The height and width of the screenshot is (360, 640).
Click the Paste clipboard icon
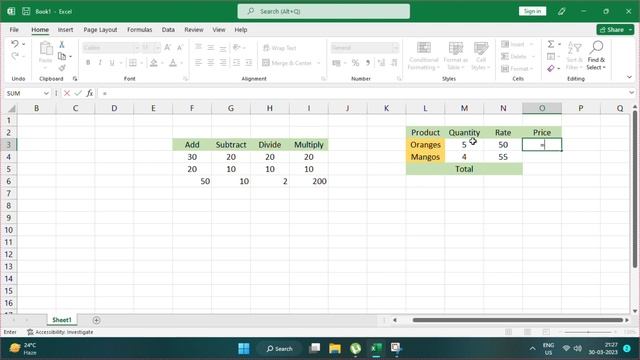click(45, 49)
